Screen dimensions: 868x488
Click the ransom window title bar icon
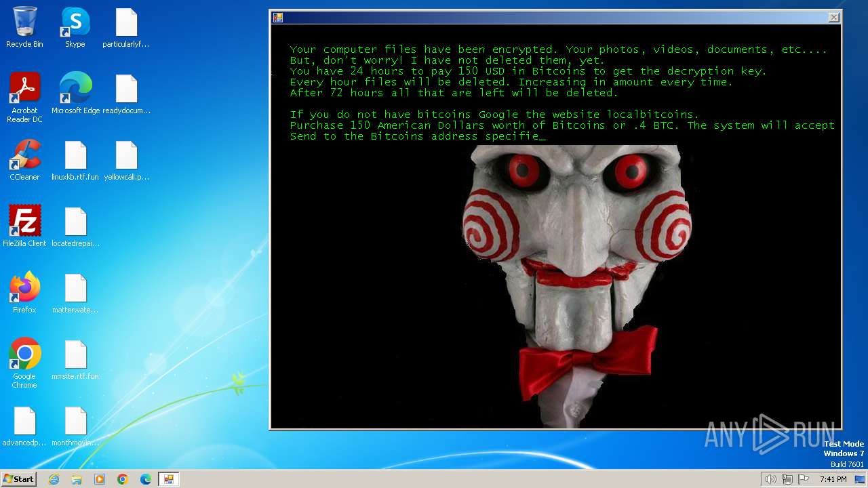coord(278,18)
